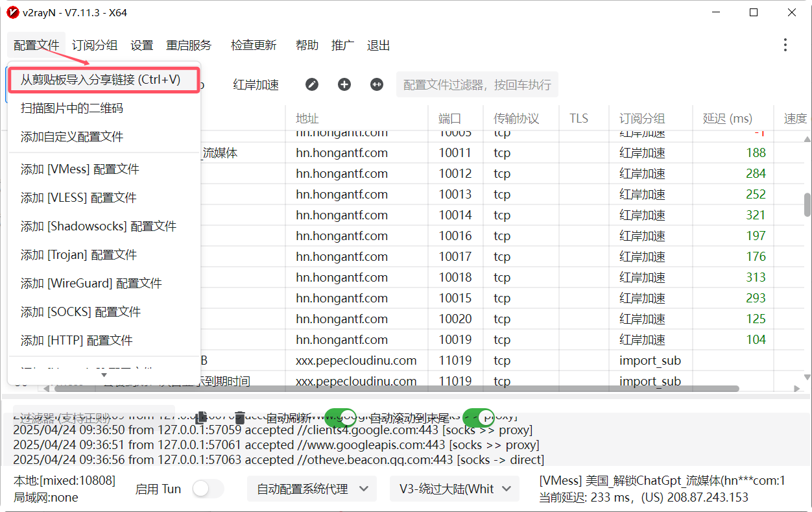812x512 pixels.
Task: Open the 配置文件 menu
Action: [36, 45]
